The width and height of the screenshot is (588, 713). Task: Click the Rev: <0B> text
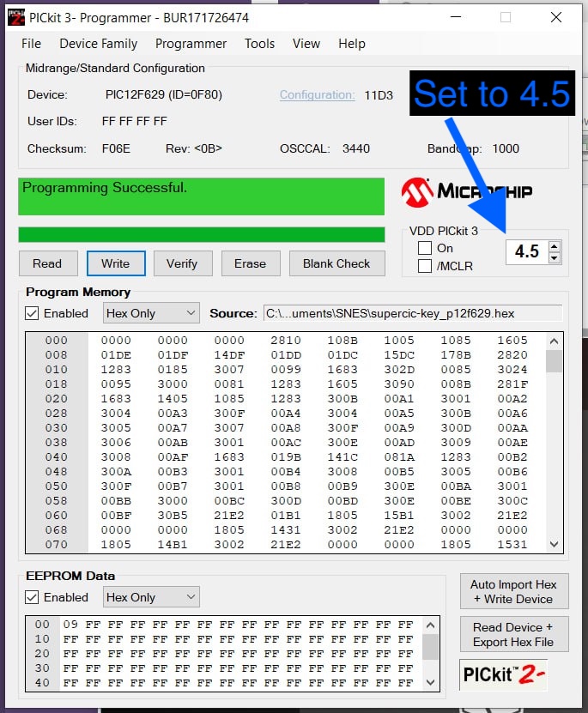[194, 148]
